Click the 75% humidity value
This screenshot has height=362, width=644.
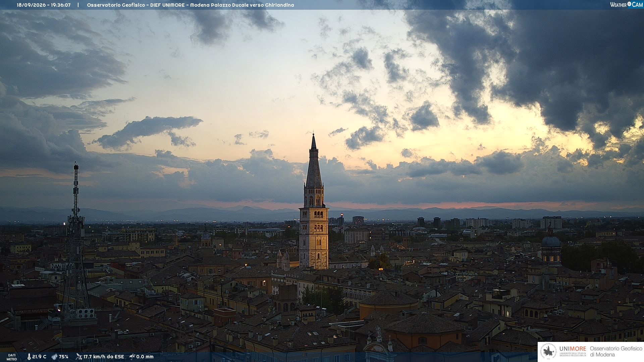click(x=64, y=357)
